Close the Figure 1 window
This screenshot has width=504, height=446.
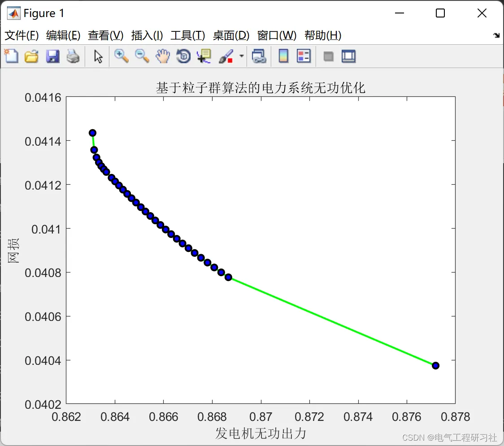[482, 13]
